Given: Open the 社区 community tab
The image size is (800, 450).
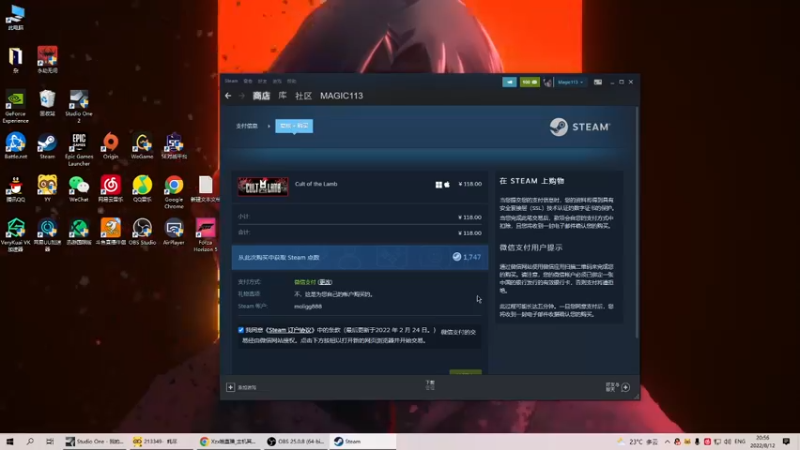Looking at the screenshot, I should (304, 95).
